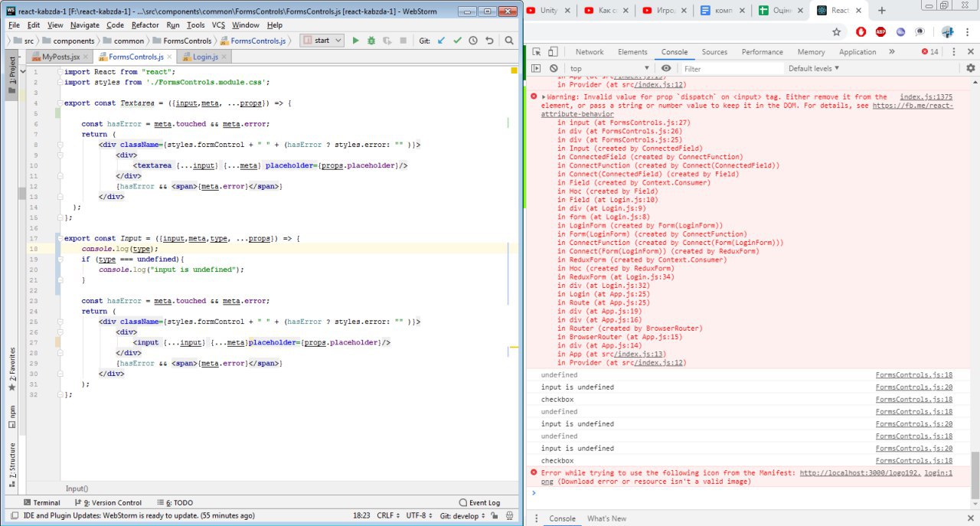Clear the console with the DevTools clear icon
This screenshot has width=980, height=526.
point(554,68)
